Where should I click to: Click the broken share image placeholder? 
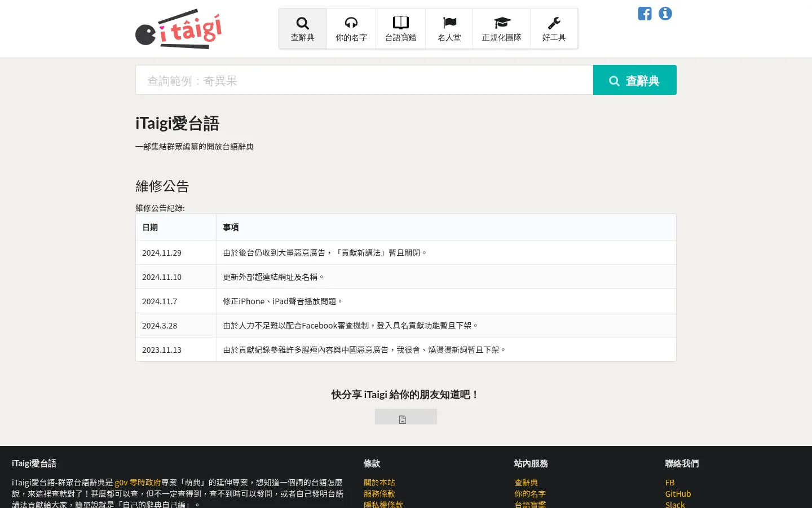tap(406, 417)
